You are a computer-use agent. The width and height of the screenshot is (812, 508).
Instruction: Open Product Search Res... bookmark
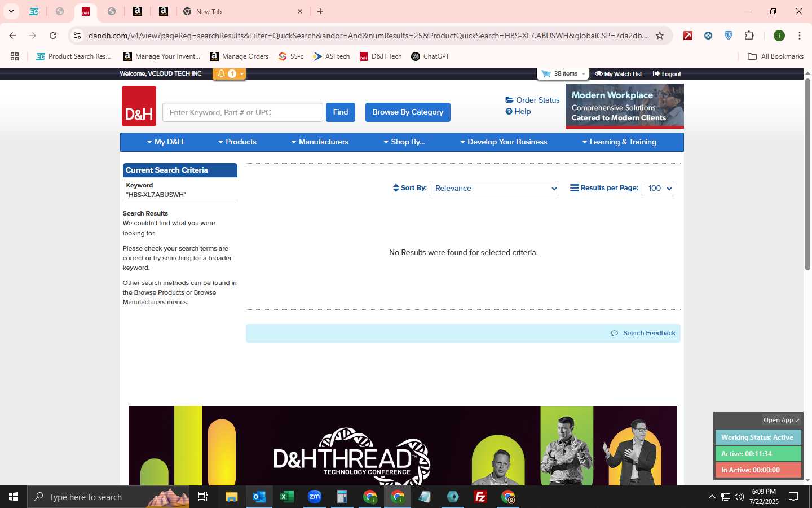[x=74, y=56]
